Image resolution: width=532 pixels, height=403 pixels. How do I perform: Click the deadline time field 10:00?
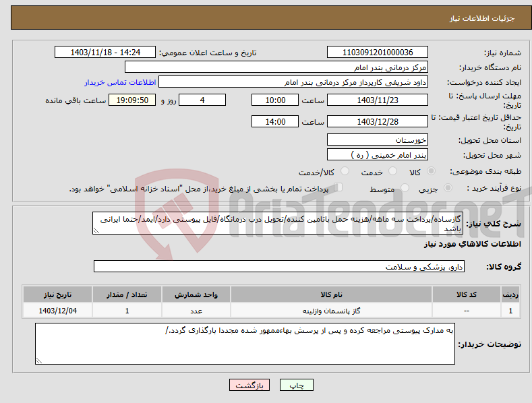coord(275,100)
